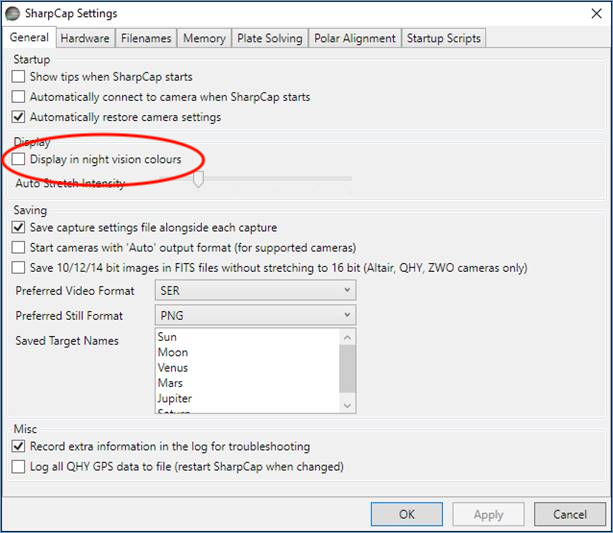The height and width of the screenshot is (533, 613).
Task: Open the Preferred Still Format dropdown
Action: [x=255, y=316]
